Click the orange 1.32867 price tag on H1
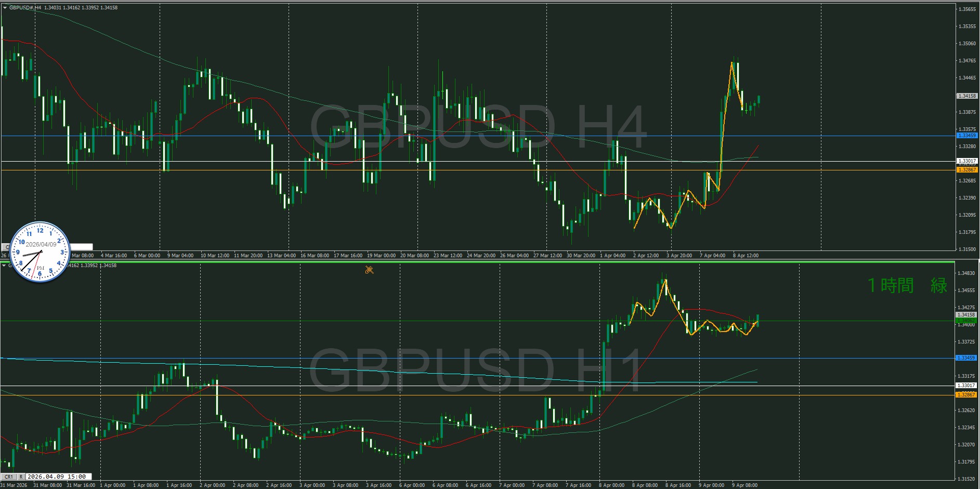 coord(967,395)
